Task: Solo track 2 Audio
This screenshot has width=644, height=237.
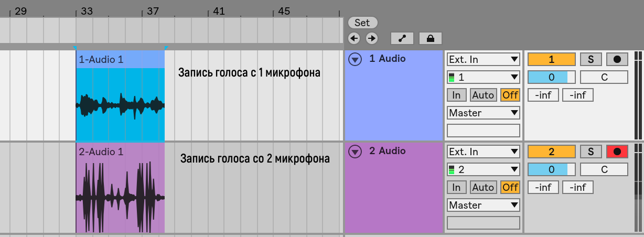Action: click(x=591, y=152)
